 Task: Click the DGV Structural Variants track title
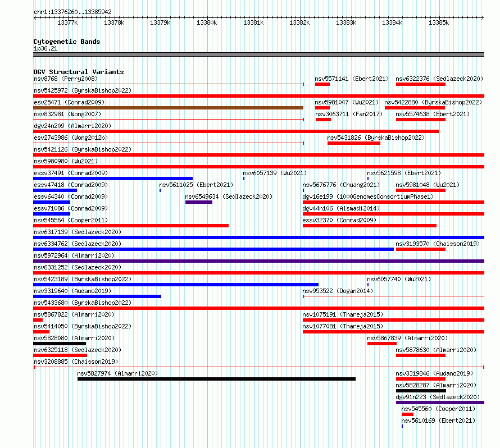[79, 72]
